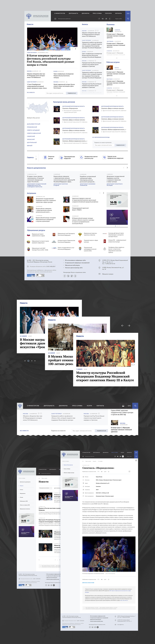The width and height of the screenshot is (155, 644).
Task: Click Независимая оценка качества услуг icon
Action: 81,158
